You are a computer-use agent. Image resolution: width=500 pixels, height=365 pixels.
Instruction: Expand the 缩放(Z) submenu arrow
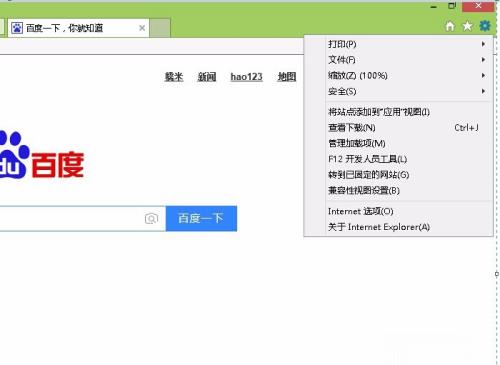click(483, 76)
